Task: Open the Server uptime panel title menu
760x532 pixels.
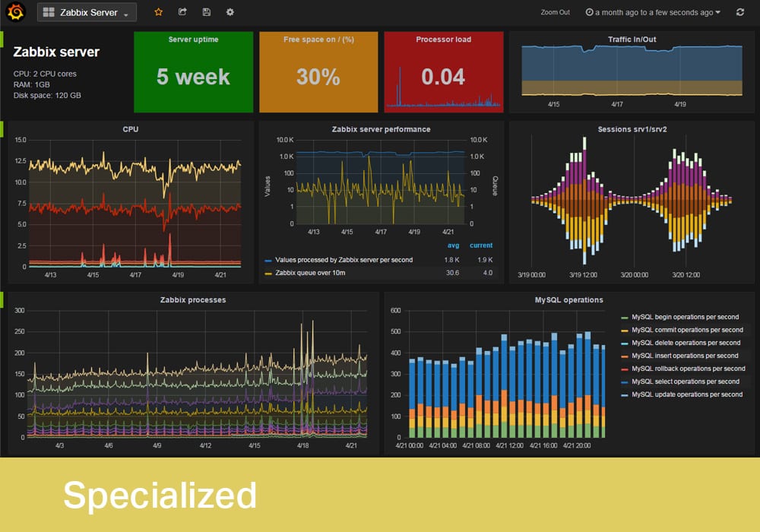Action: click(x=193, y=40)
